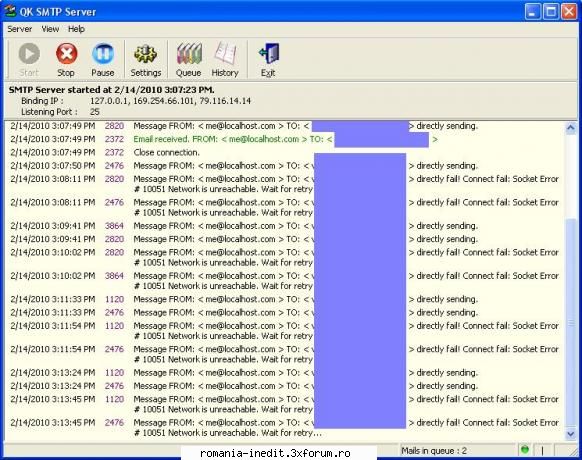Click the green status indicator light
The width and height of the screenshot is (582, 460).
click(524, 450)
